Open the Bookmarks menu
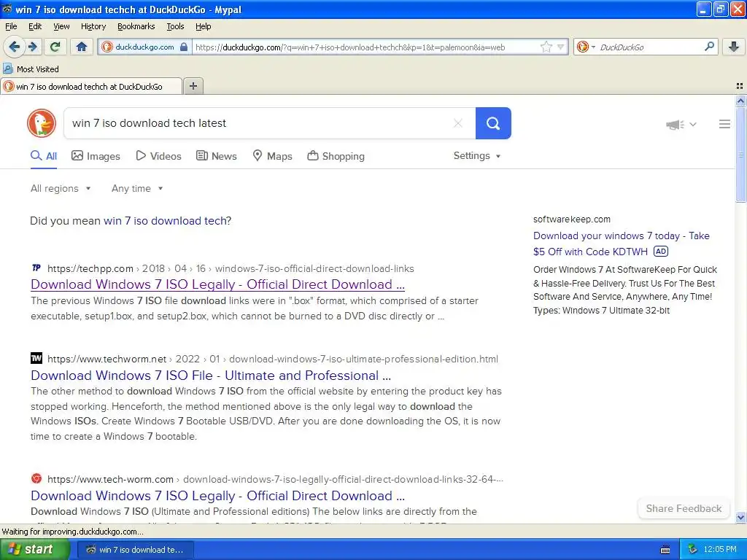This screenshot has height=560, width=747. click(x=136, y=26)
